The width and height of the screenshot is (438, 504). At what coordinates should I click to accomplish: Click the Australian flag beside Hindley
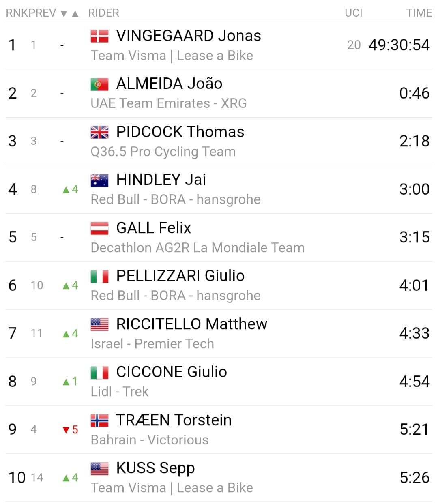click(x=99, y=180)
